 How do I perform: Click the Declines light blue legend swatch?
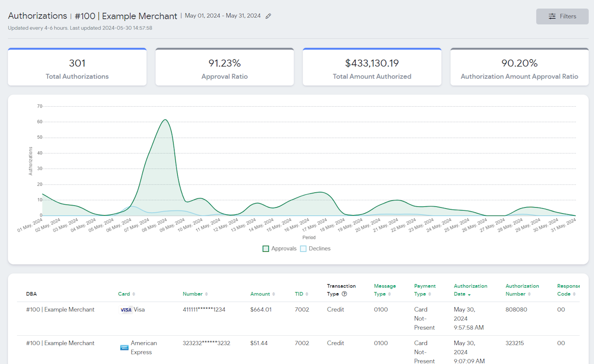tap(303, 249)
